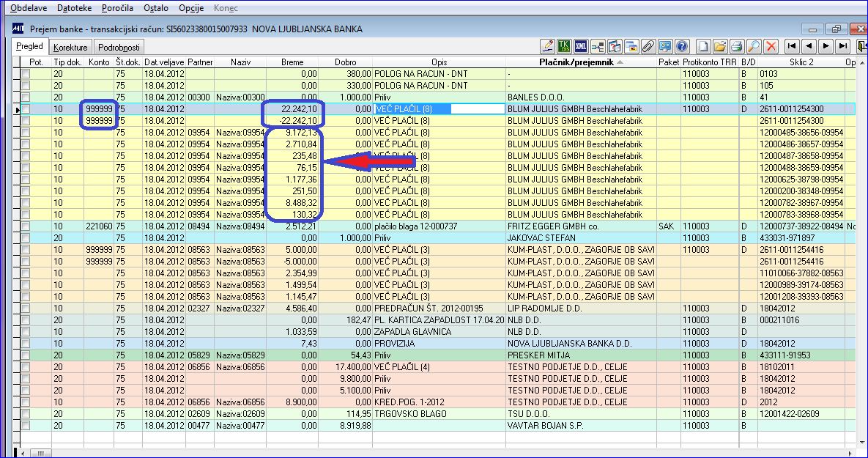Screen dimensions: 868x458
Task: Click the printer icon in toolbar
Action: [x=738, y=46]
